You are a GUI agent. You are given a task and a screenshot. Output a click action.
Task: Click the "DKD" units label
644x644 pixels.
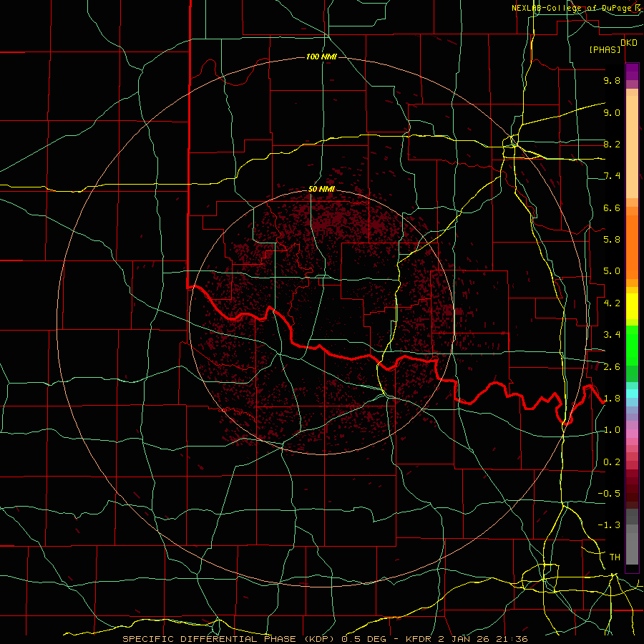pyautogui.click(x=629, y=43)
